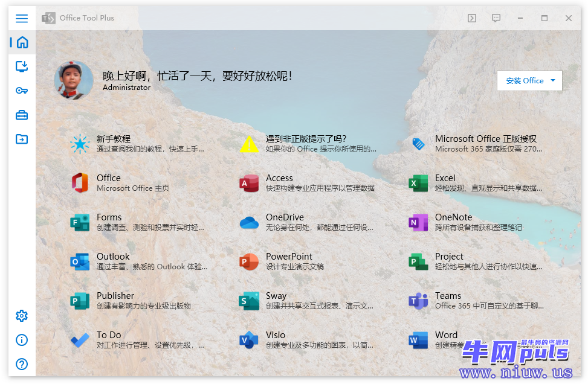Open Settings gear in the sidebar
The image size is (588, 384).
(x=22, y=316)
